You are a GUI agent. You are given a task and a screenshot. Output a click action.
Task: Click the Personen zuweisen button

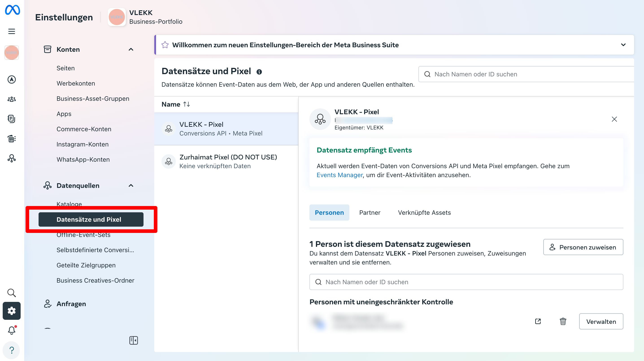pyautogui.click(x=583, y=247)
